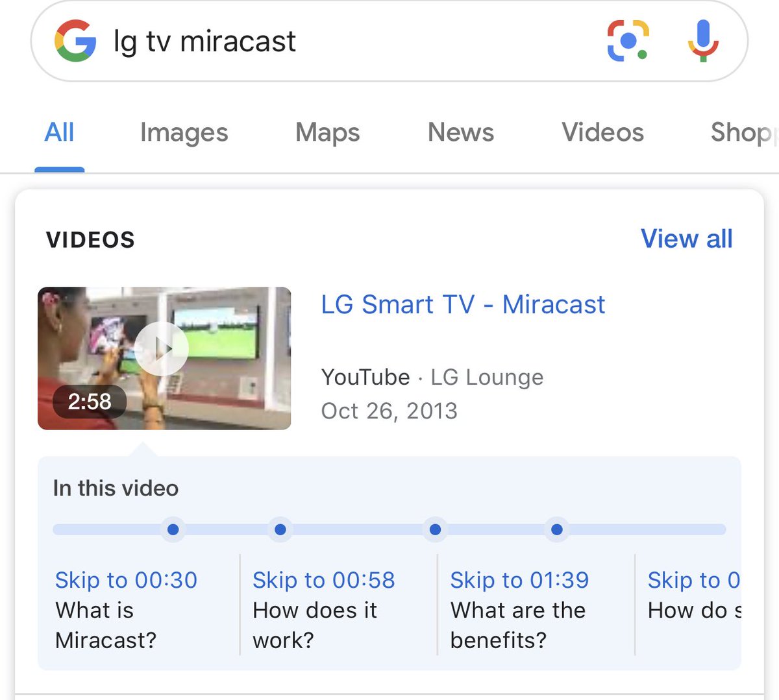The image size is (779, 700).
Task: Start voice search with microphone icon
Action: click(x=703, y=41)
